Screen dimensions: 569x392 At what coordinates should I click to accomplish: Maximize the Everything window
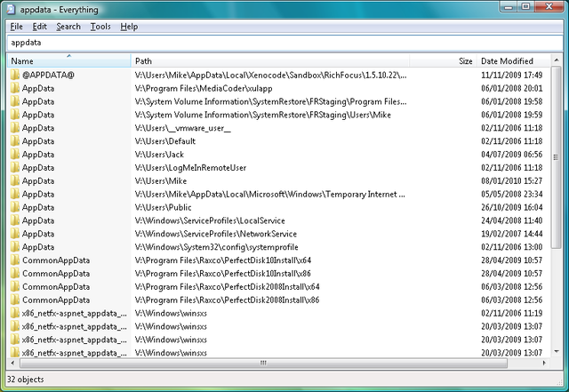(x=525, y=6)
